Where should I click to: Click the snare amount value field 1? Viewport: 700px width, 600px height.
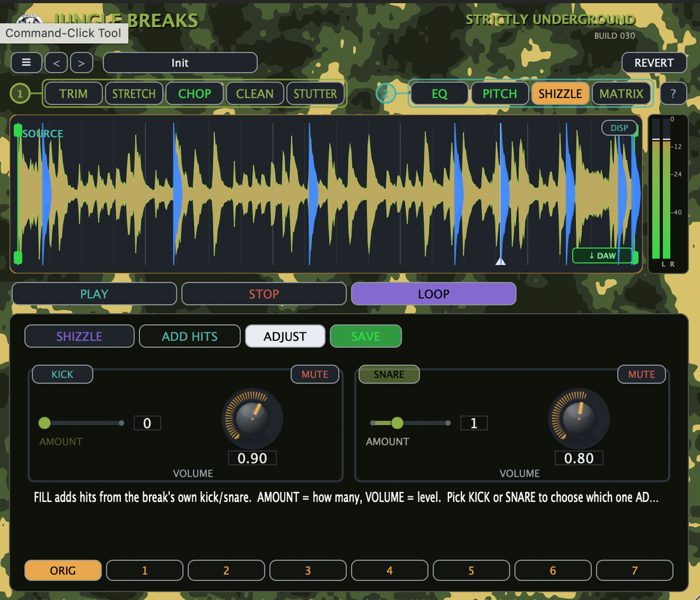(474, 422)
